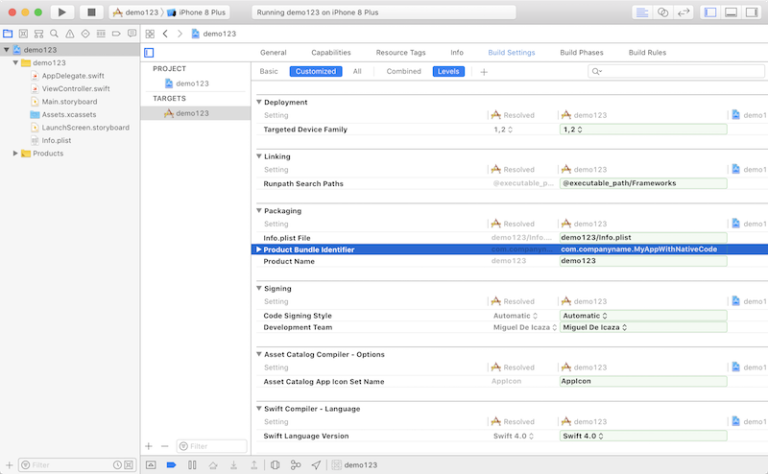Open the Debug Memory Graph
The width and height of the screenshot is (768, 474).
click(296, 465)
